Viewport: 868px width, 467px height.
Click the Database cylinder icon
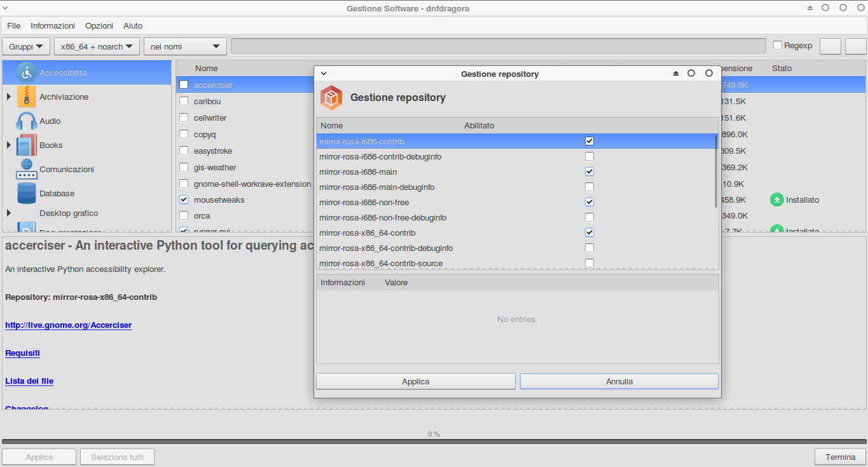(26, 193)
